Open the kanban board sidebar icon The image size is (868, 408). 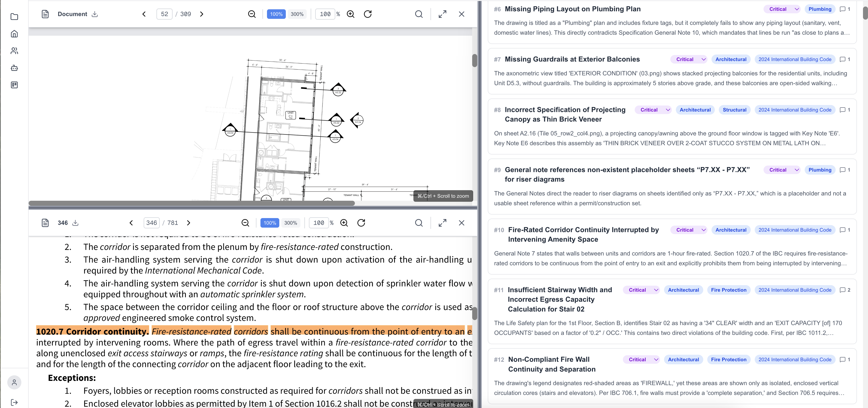(x=14, y=85)
